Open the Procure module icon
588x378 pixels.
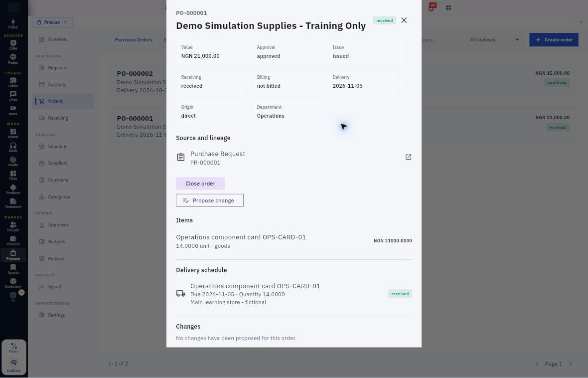point(13,255)
